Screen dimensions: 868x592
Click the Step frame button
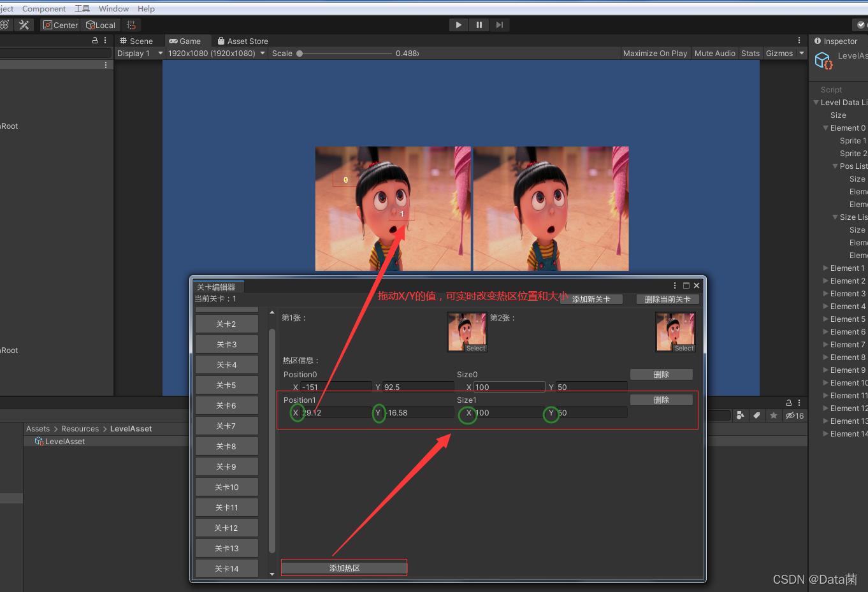tap(499, 25)
